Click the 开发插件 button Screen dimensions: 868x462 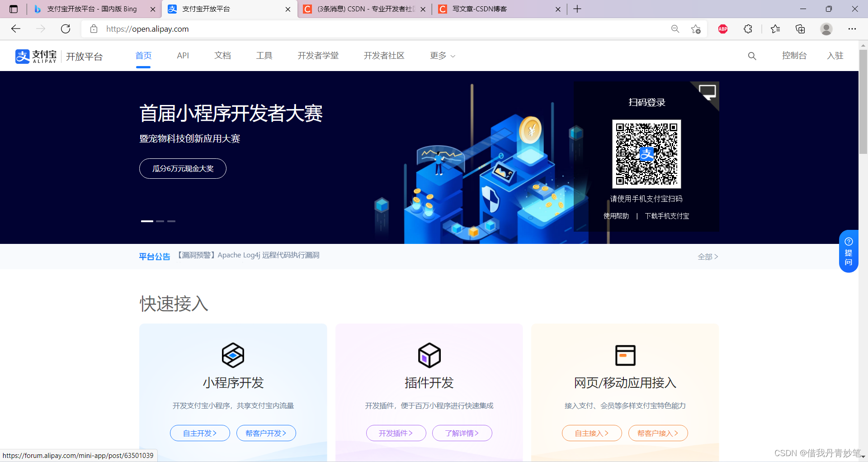(396, 433)
